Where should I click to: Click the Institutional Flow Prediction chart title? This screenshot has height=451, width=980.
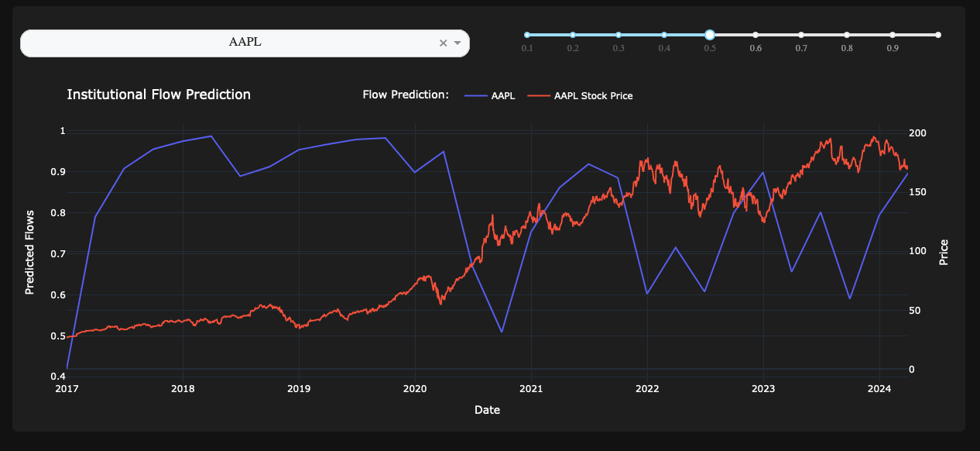coord(159,95)
